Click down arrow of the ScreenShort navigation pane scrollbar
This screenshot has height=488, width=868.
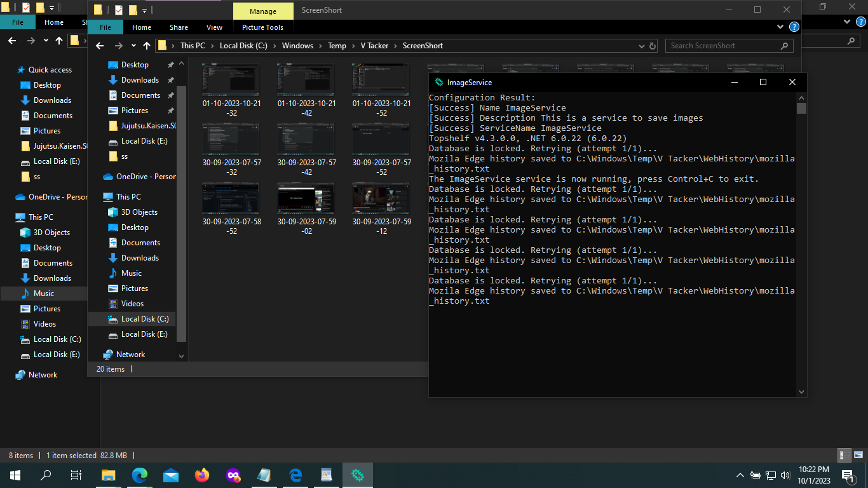click(x=181, y=356)
